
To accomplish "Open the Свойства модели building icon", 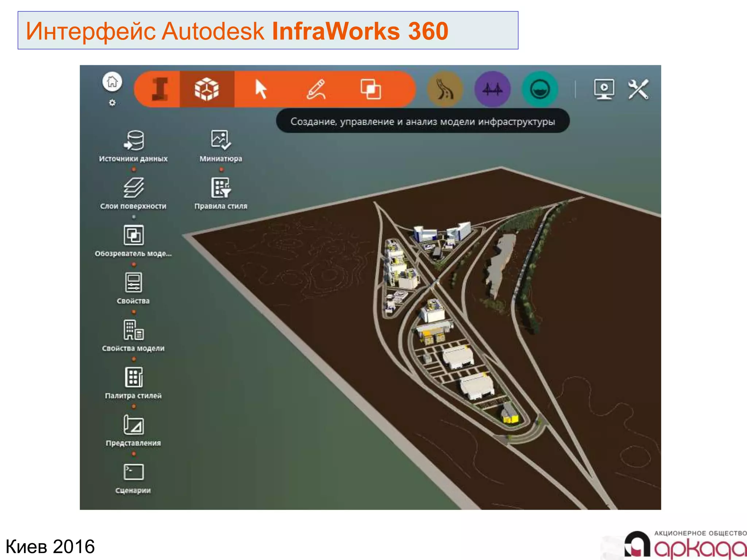I will coord(133,330).
